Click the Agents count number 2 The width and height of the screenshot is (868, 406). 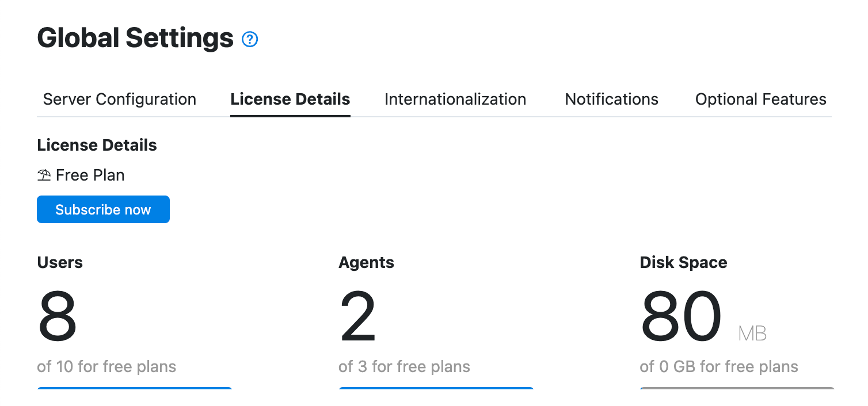tap(357, 317)
